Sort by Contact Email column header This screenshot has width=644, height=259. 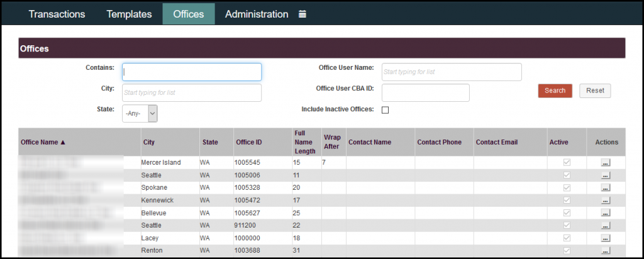coord(497,142)
